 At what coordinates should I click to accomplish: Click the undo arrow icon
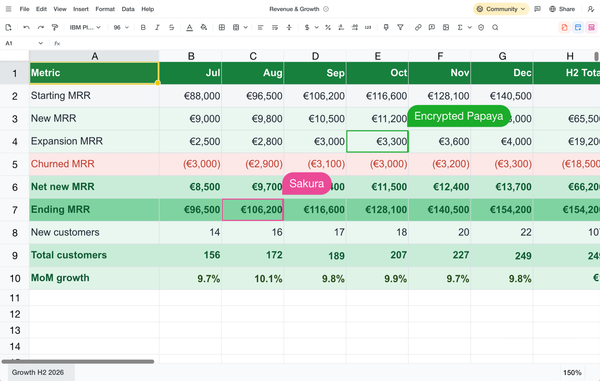click(x=26, y=27)
